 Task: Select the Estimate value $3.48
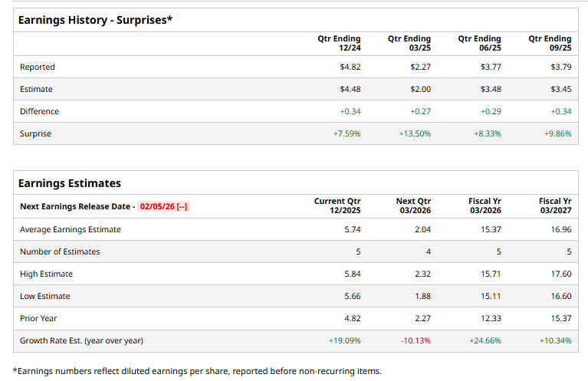(491, 89)
